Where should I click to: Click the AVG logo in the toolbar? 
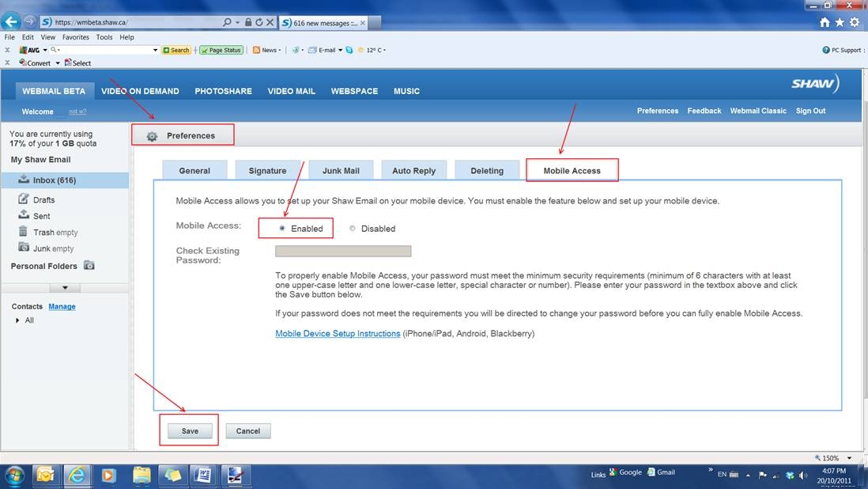coord(29,50)
